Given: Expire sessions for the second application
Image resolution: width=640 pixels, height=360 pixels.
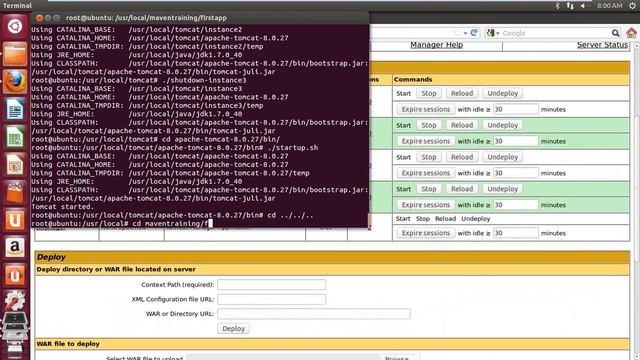Looking at the screenshot, I should [x=425, y=141].
